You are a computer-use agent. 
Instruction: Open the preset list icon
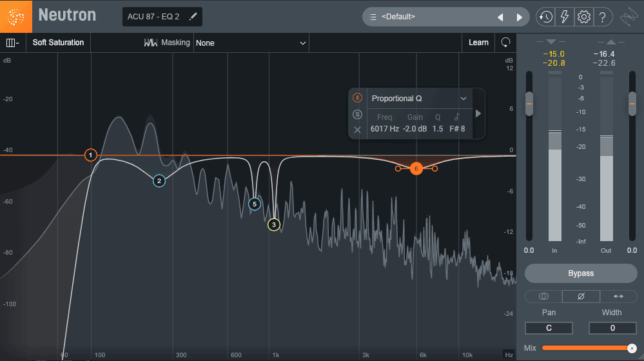[373, 17]
